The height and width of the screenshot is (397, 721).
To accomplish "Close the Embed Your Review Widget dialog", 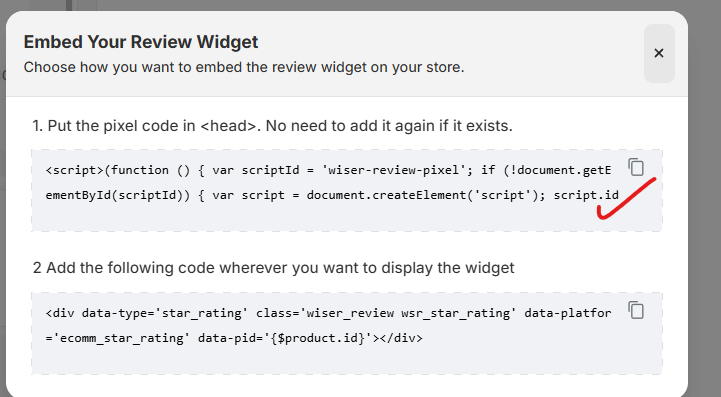I will click(x=659, y=53).
